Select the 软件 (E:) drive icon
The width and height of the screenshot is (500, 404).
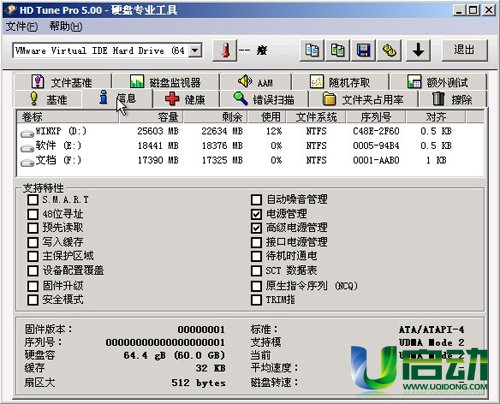[x=27, y=148]
